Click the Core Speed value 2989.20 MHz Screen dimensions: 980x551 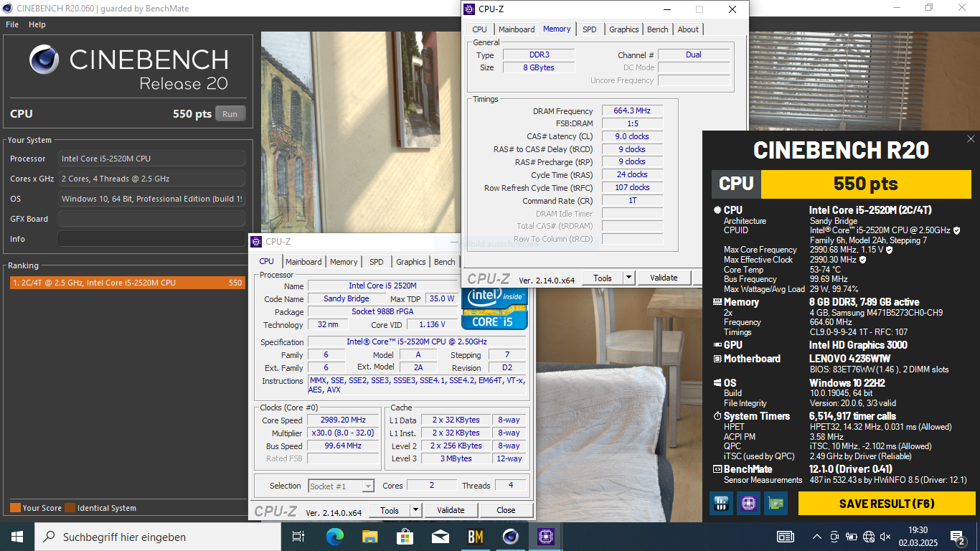coord(343,420)
